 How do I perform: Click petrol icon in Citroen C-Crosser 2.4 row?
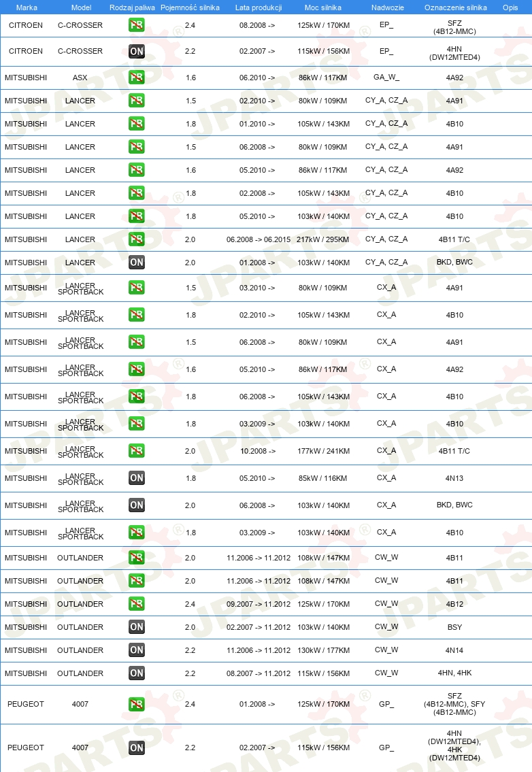pyautogui.click(x=137, y=24)
